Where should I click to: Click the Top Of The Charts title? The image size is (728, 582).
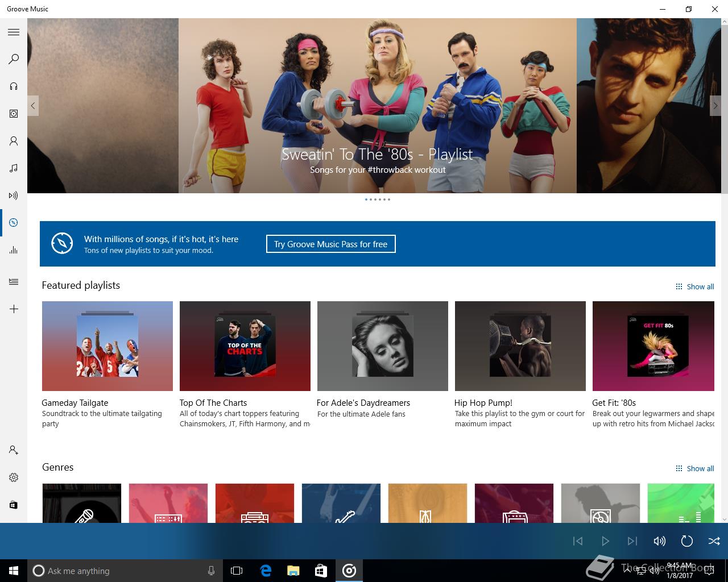pos(213,402)
